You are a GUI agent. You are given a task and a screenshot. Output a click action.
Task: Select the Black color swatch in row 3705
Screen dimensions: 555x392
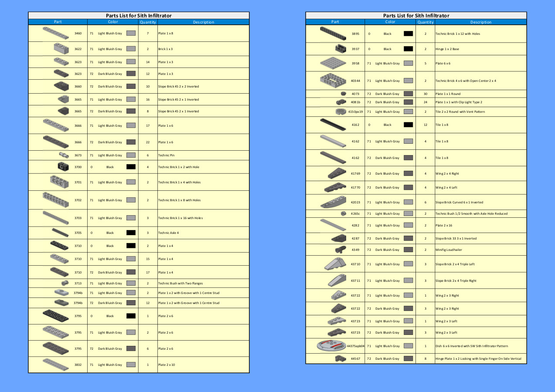131,233
